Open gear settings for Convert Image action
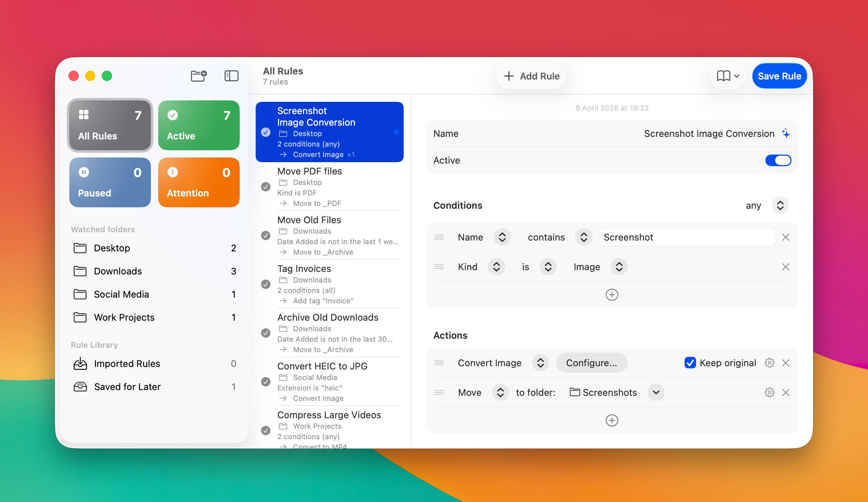 [x=769, y=363]
